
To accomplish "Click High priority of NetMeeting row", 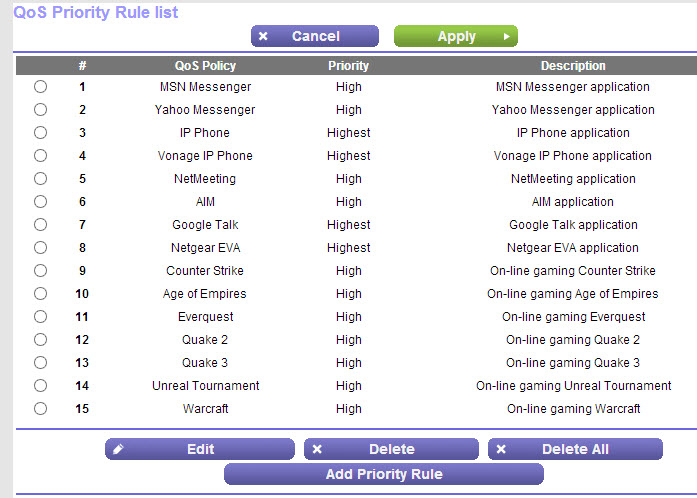I will coord(348,179).
